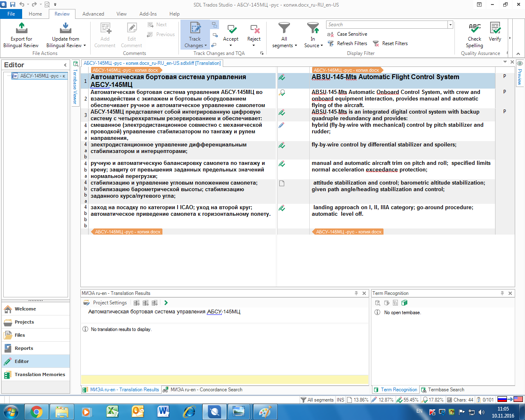Screen dimensions: 525x420
Task: Click the draft status icon of the 'attitude stabilization' row
Action: point(282,183)
